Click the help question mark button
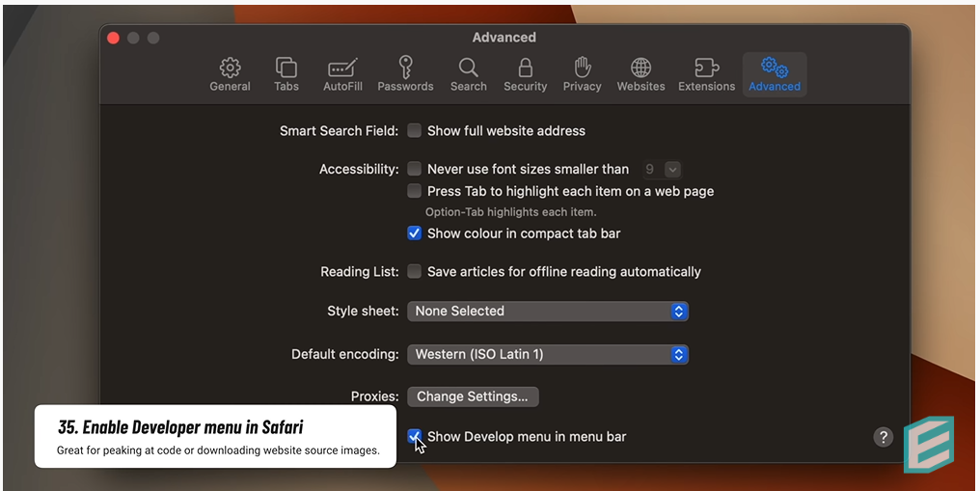 pyautogui.click(x=884, y=437)
